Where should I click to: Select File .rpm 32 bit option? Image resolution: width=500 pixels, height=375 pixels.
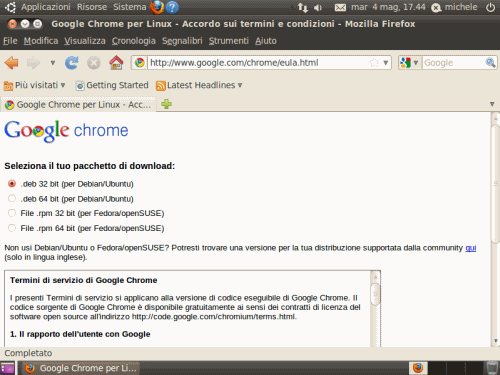point(12,213)
